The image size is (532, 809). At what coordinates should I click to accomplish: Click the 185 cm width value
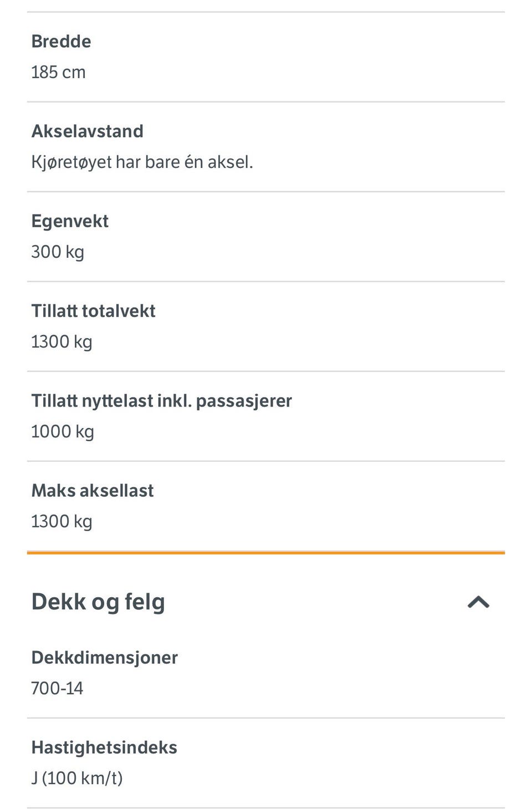point(58,72)
